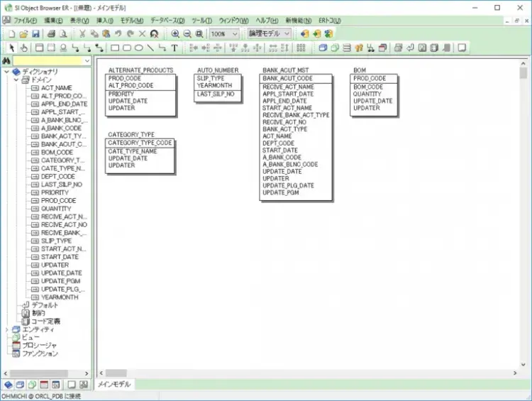Screen dimensions: 532x401
Task: Click the dictionary book icon in bottom panel tabs
Action: tap(9, 384)
